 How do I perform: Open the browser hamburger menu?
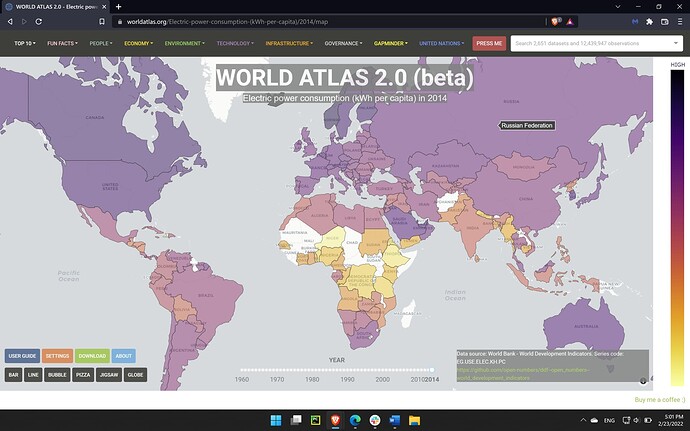(x=680, y=22)
